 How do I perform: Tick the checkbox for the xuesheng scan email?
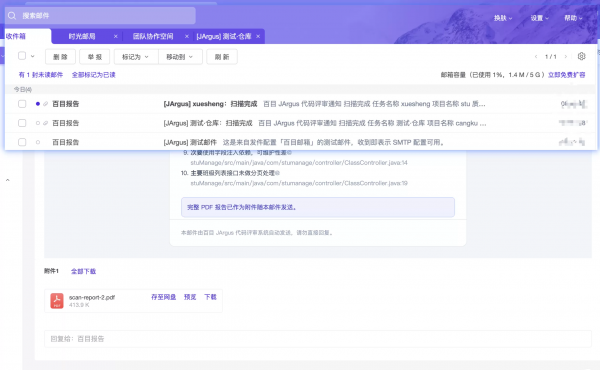[x=22, y=104]
